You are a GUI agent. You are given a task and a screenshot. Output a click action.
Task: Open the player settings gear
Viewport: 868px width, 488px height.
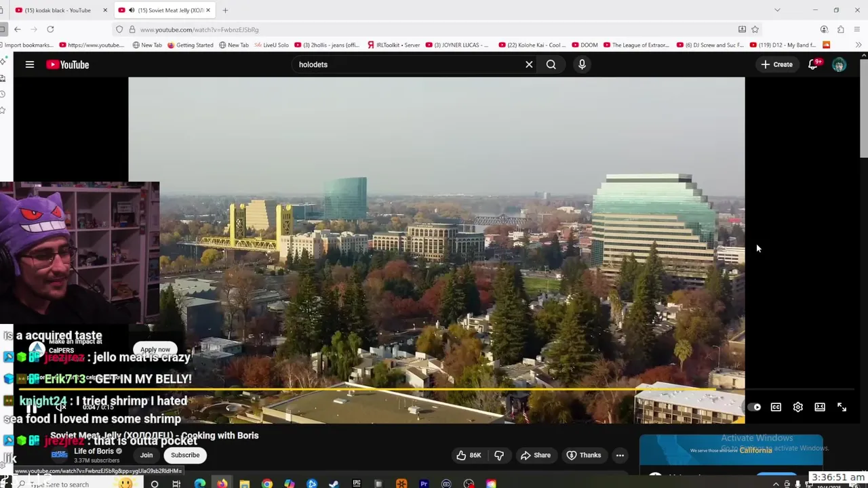(x=798, y=407)
